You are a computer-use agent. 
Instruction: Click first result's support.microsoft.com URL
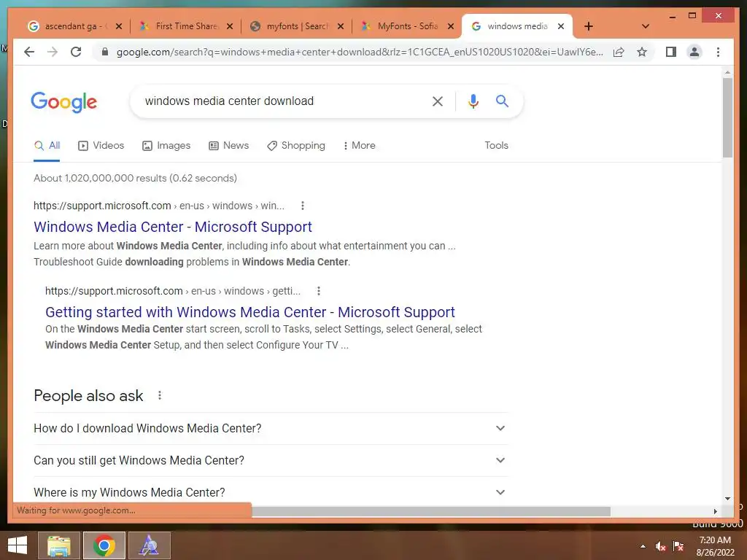[102, 206]
